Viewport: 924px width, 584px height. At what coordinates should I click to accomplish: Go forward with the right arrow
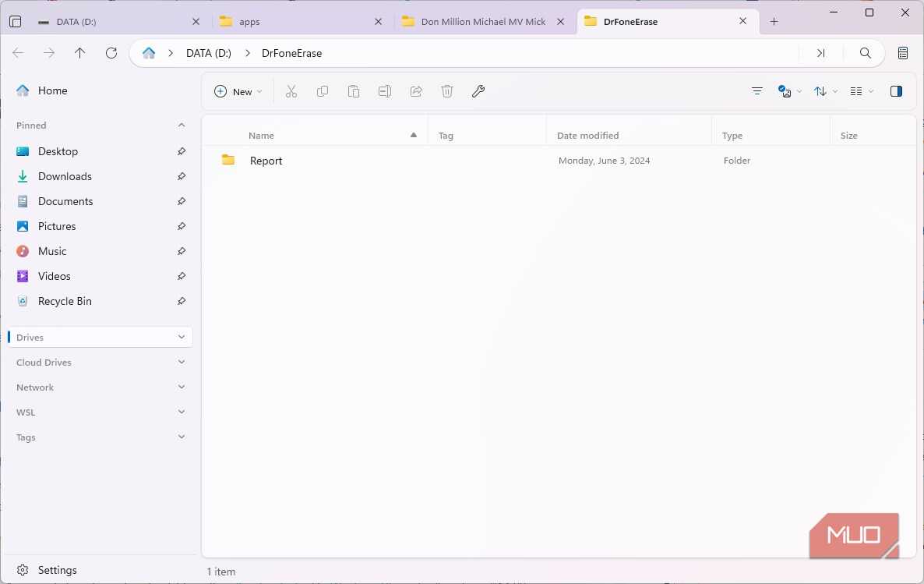(49, 53)
